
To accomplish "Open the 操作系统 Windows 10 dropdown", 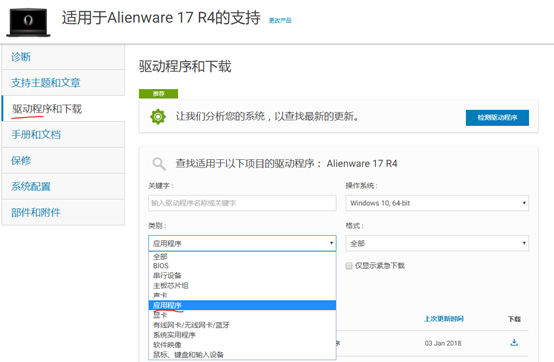I will click(437, 203).
